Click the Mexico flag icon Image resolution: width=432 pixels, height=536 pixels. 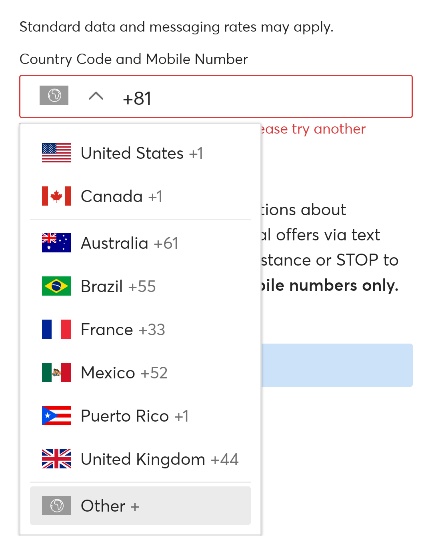click(x=56, y=372)
